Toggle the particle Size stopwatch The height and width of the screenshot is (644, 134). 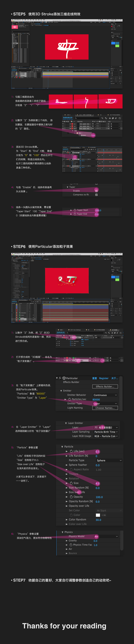pyautogui.click(x=71, y=483)
